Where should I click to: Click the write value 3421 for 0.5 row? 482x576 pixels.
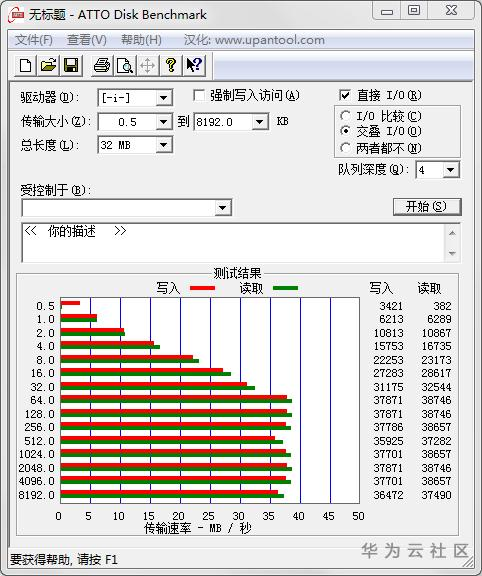click(x=391, y=306)
